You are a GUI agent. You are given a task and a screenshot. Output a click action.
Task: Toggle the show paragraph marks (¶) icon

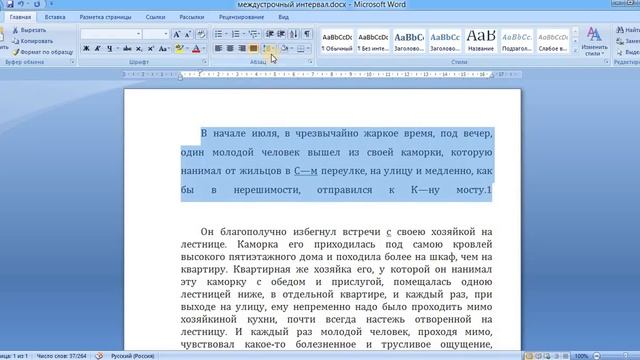[x=307, y=34]
